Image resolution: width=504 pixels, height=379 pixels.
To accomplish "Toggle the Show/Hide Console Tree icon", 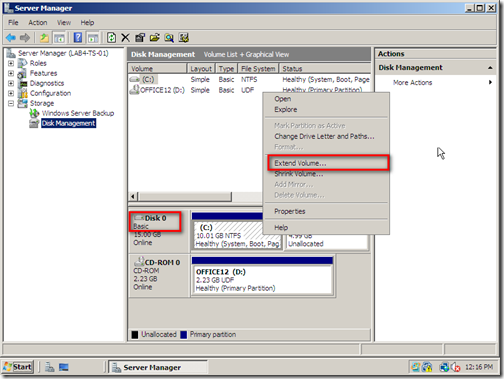I will pos(59,38).
